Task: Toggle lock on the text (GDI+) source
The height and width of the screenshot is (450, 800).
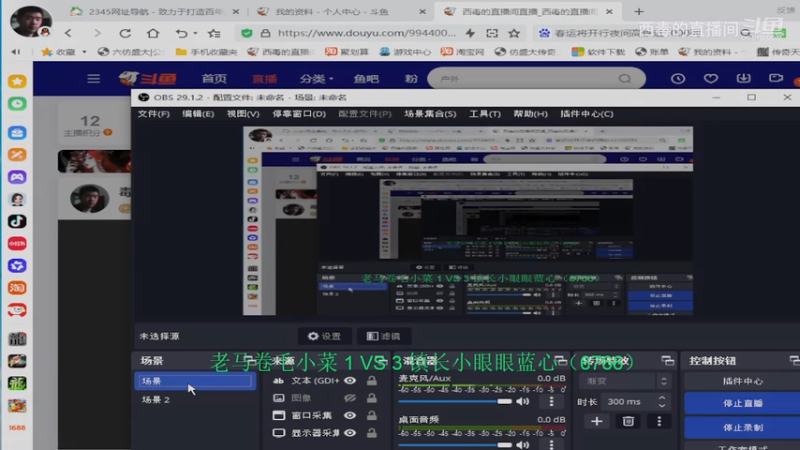Action: point(372,381)
